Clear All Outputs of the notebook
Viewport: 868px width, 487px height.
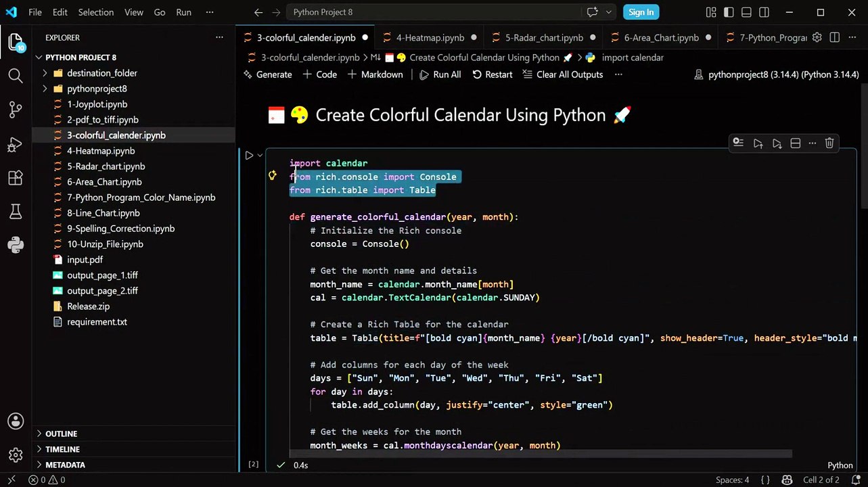562,74
